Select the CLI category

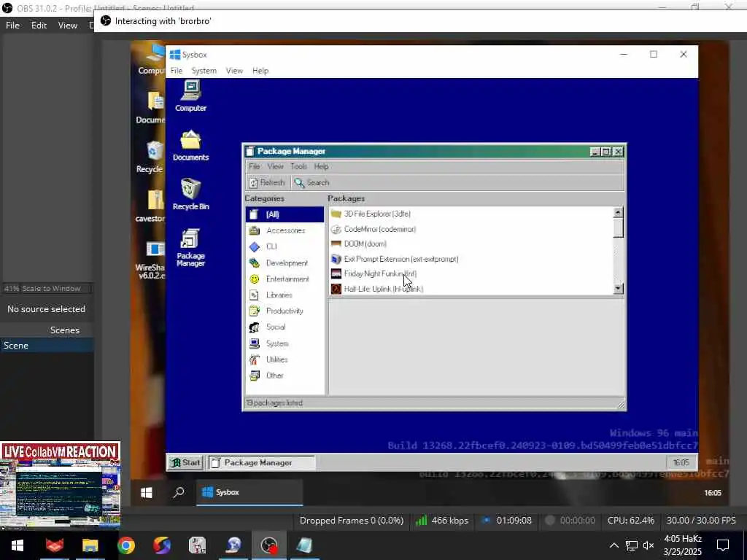285,246
